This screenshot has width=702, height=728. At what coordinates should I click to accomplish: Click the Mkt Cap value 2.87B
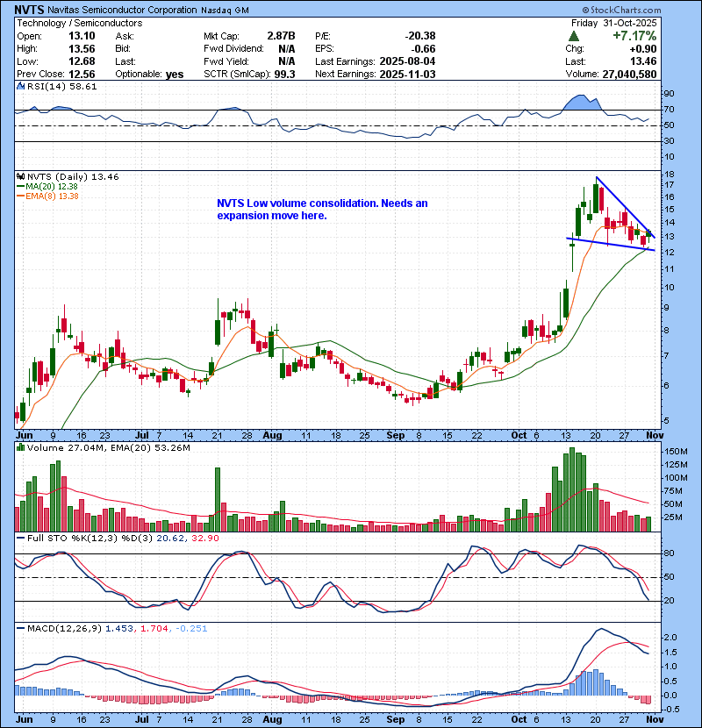click(281, 36)
